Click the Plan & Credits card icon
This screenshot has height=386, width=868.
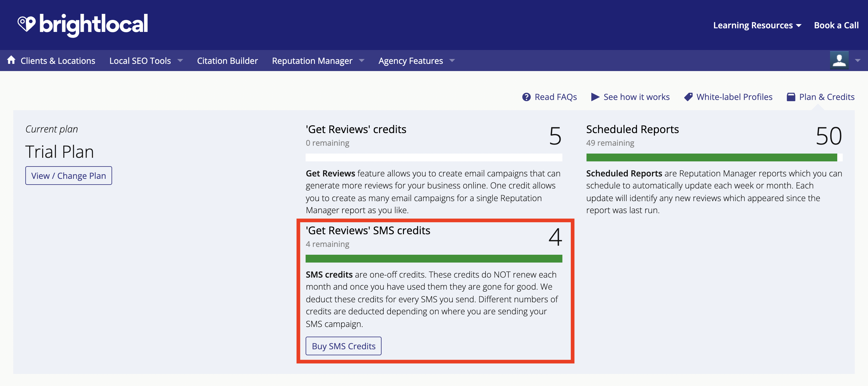(x=791, y=97)
